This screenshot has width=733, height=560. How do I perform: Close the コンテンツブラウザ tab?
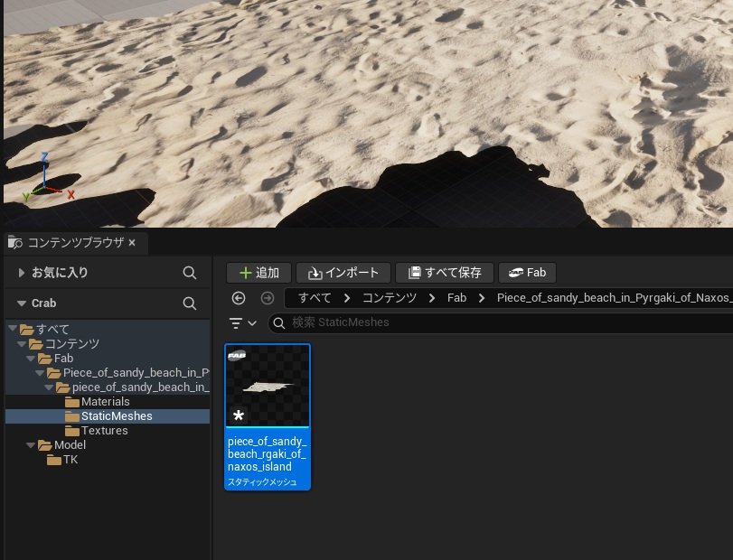pos(132,242)
